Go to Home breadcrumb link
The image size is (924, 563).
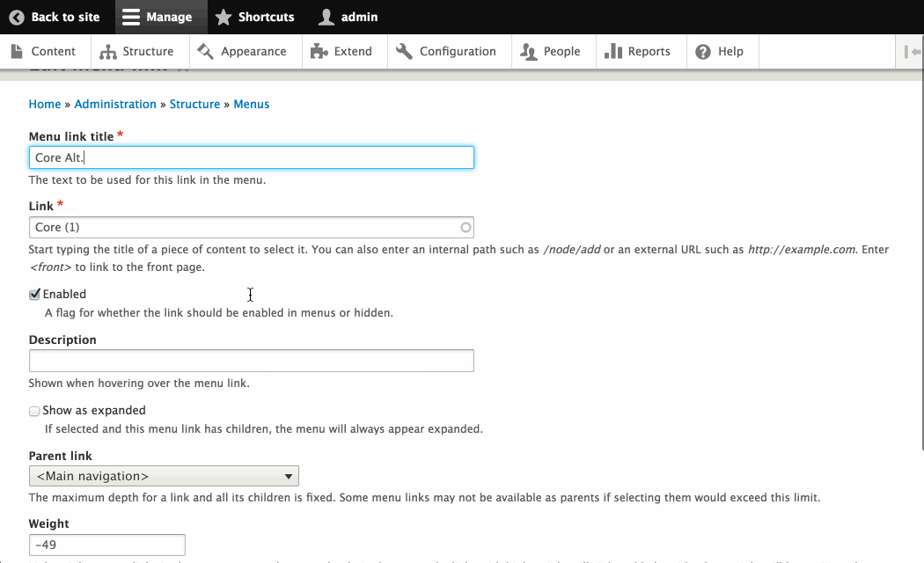pos(45,104)
